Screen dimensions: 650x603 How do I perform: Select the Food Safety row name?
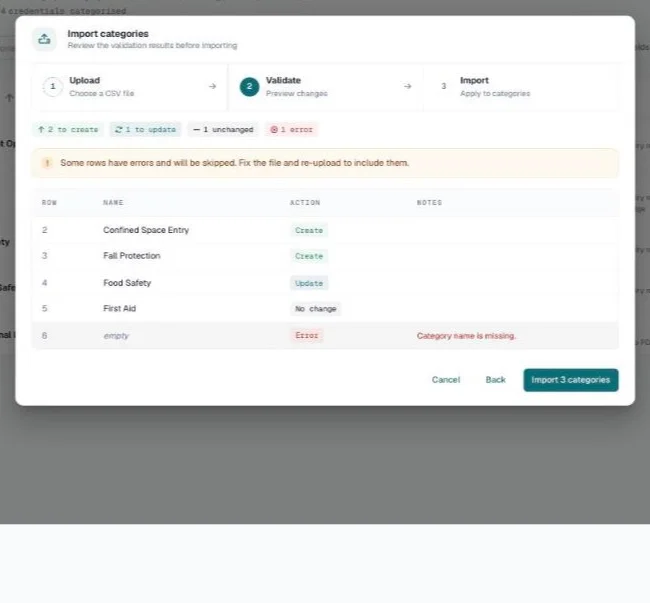tap(127, 283)
